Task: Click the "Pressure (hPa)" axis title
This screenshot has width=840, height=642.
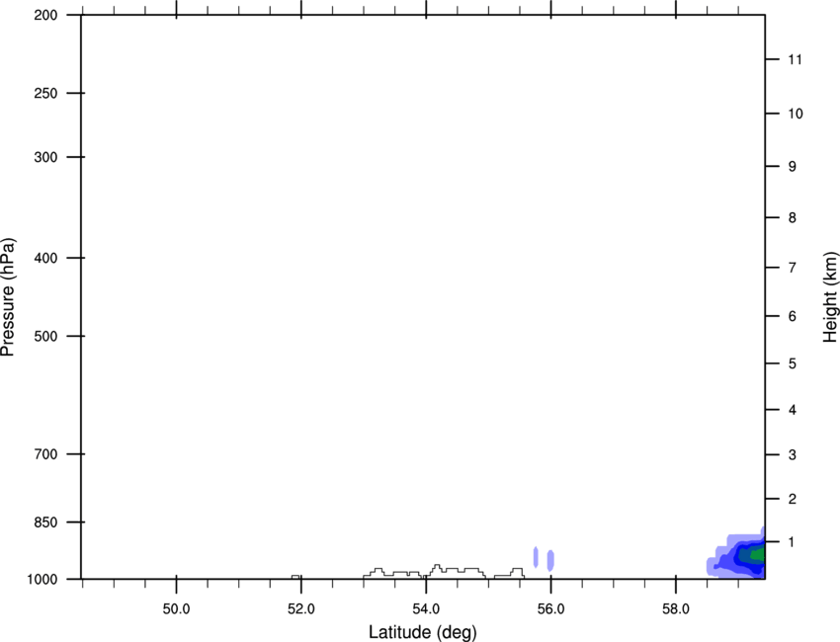Action: click(x=8, y=296)
